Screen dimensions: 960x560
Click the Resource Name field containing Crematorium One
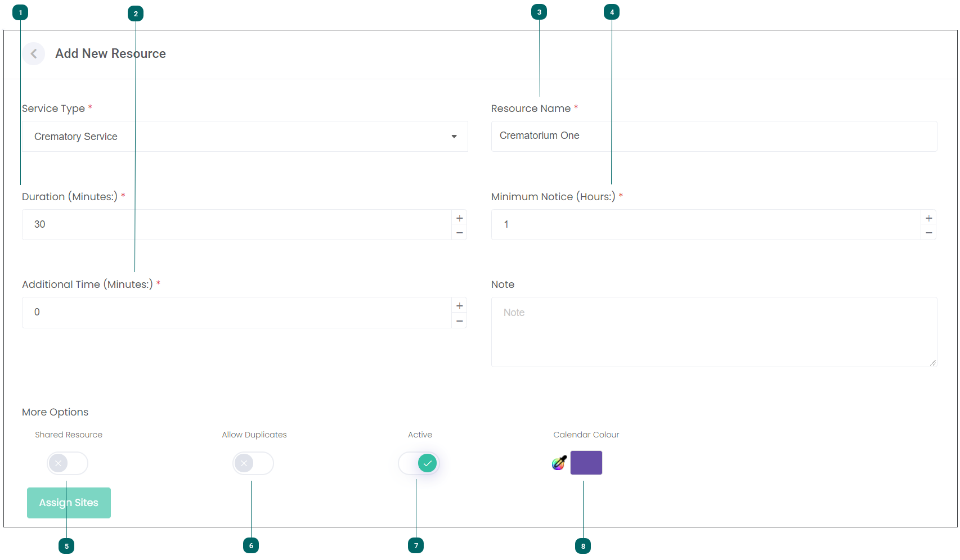pos(714,136)
